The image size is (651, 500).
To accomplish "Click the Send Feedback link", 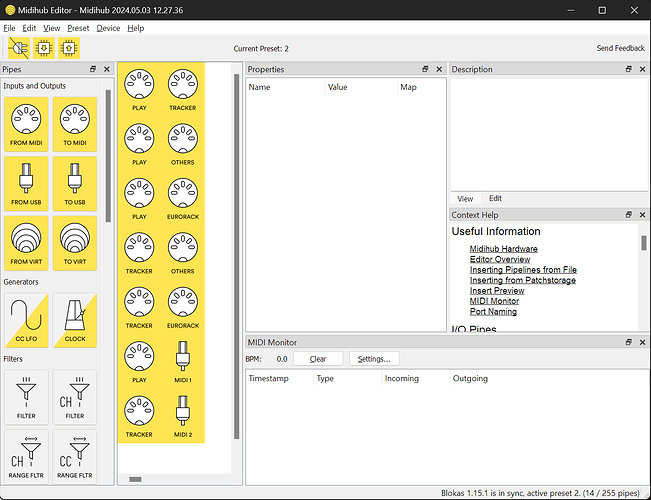I will (x=620, y=48).
